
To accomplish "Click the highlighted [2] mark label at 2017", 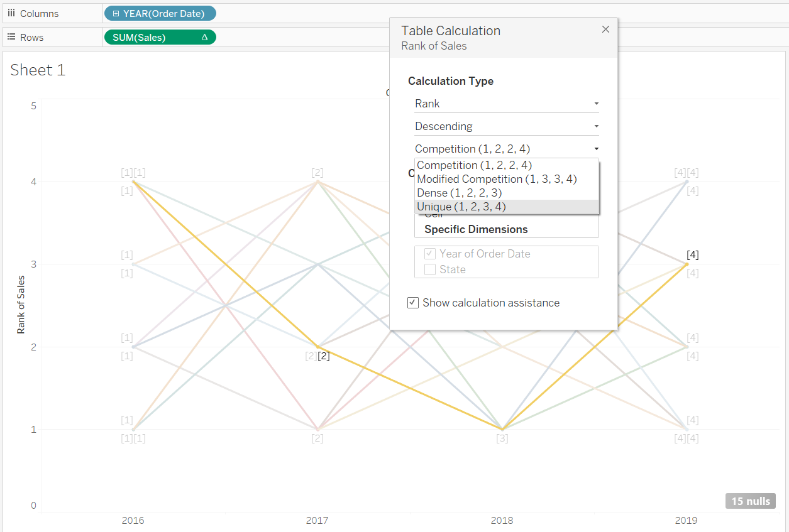I will click(323, 356).
